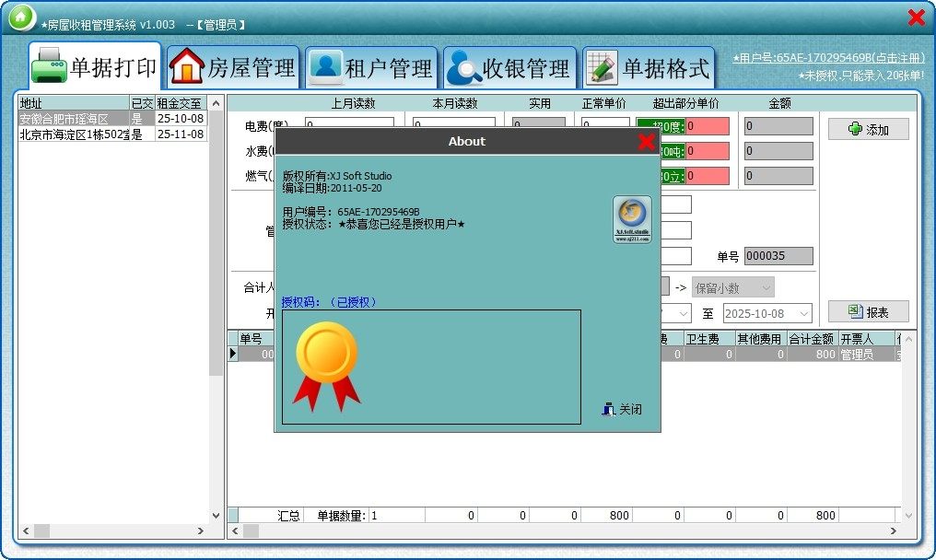Image resolution: width=936 pixels, height=560 pixels.
Task: Click the water 金额 amount field
Action: point(778,151)
